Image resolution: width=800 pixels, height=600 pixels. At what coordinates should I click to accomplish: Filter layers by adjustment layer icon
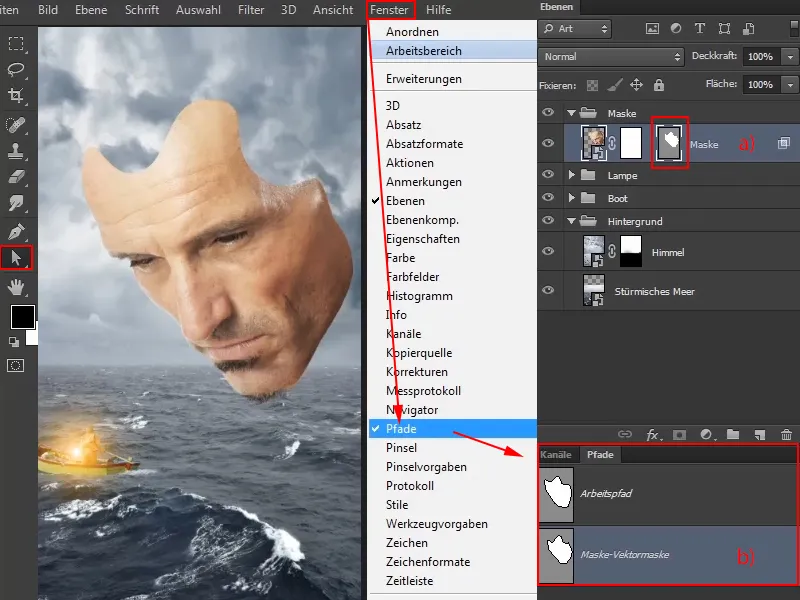pyautogui.click(x=676, y=29)
